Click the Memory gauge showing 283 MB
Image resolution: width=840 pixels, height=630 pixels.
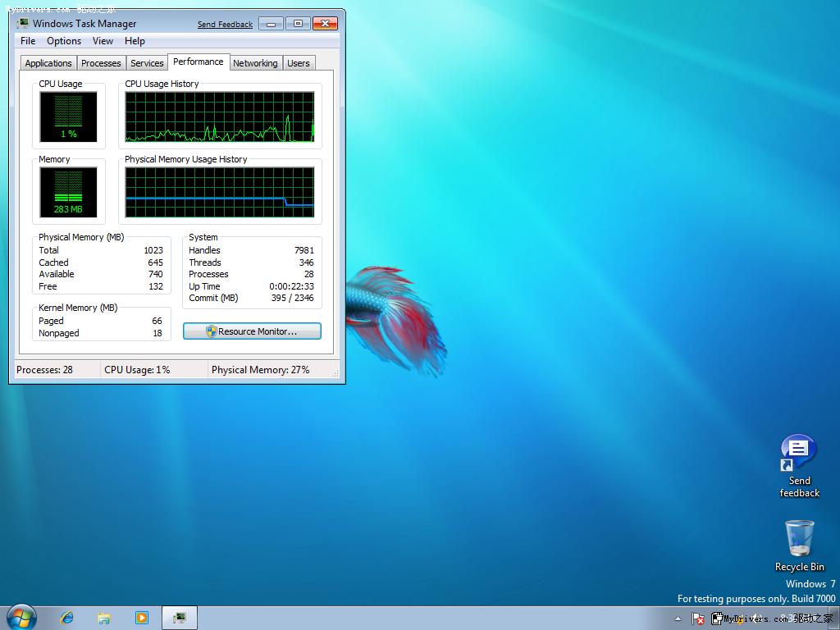click(69, 192)
